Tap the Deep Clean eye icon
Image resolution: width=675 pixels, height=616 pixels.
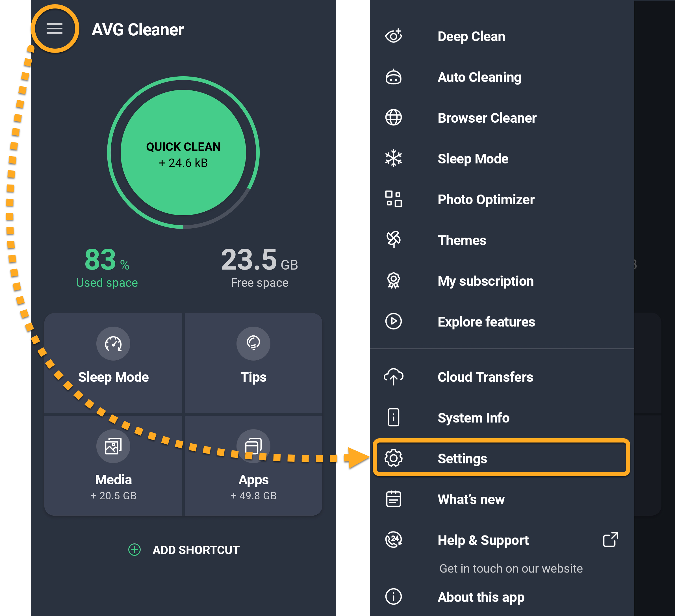click(393, 36)
